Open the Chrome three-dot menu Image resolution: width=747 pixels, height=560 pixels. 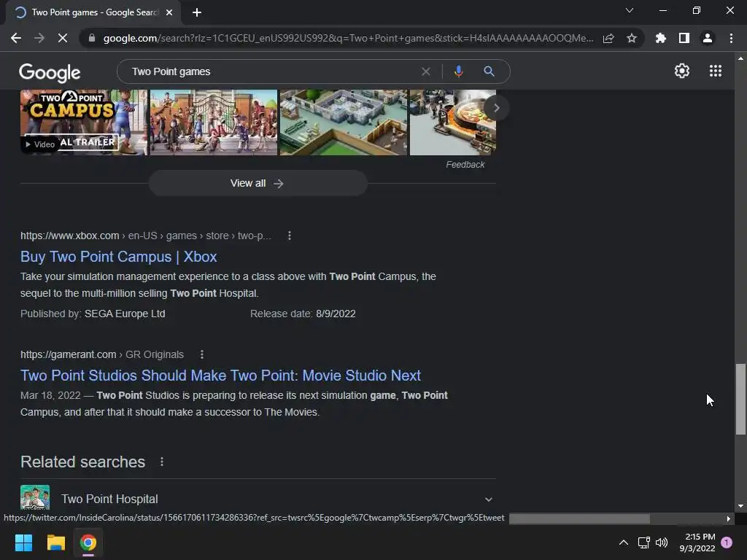[731, 38]
